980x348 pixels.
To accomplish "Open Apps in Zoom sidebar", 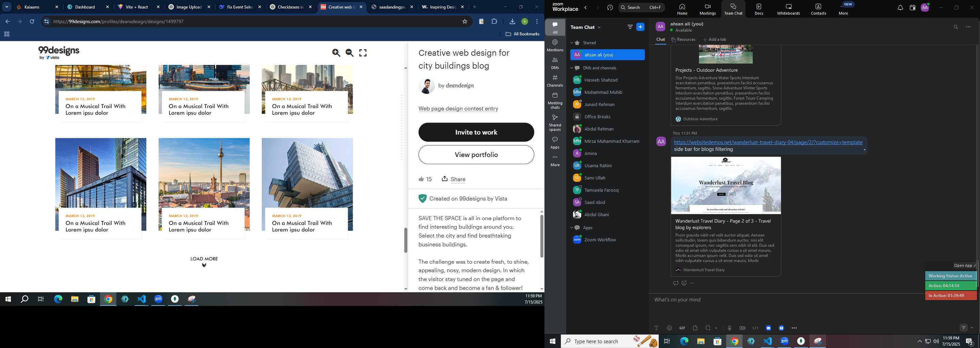I will [x=555, y=143].
